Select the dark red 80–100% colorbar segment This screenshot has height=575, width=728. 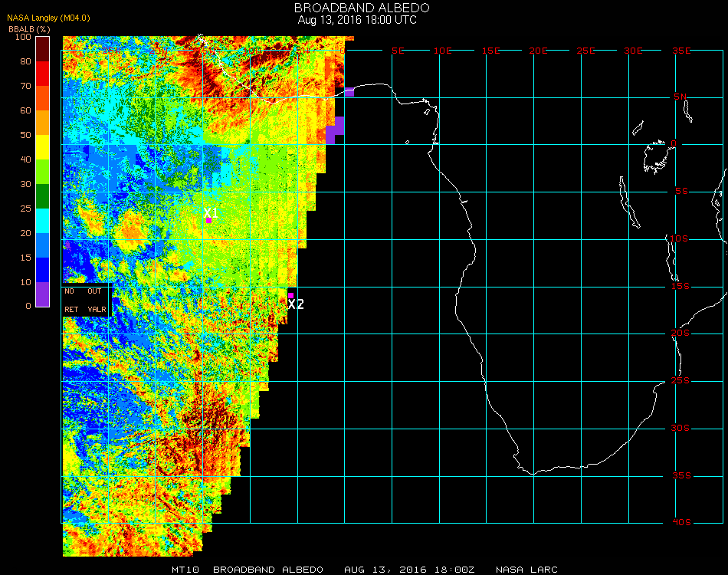click(43, 49)
